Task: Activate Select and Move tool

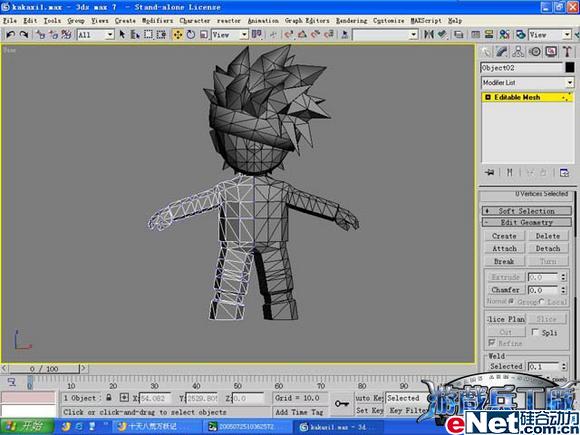Action: pyautogui.click(x=178, y=35)
